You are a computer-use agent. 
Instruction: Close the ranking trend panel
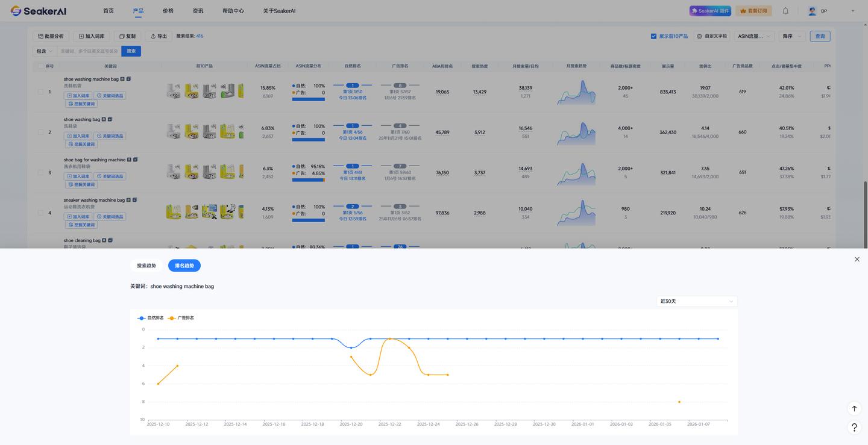coord(857,260)
